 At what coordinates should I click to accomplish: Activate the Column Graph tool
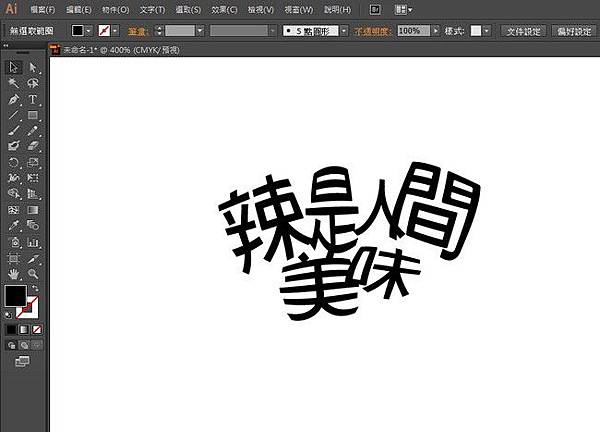[x=33, y=242]
